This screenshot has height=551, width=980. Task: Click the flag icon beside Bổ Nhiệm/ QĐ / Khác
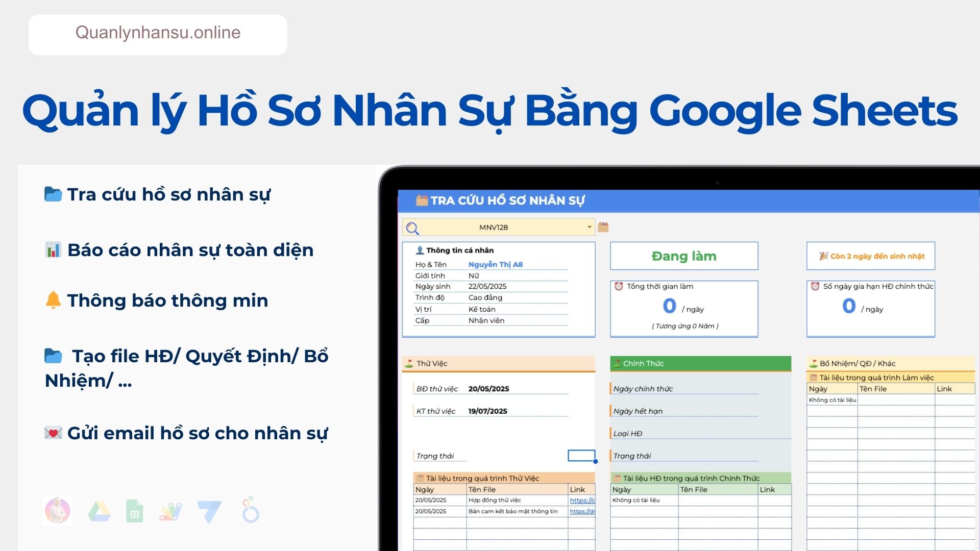pos(813,363)
